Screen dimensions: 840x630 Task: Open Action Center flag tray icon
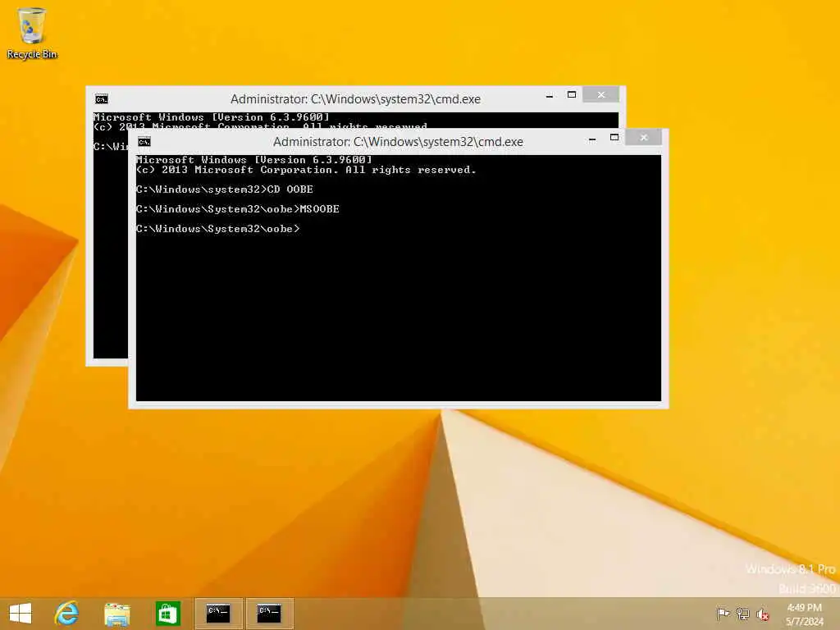click(x=723, y=614)
